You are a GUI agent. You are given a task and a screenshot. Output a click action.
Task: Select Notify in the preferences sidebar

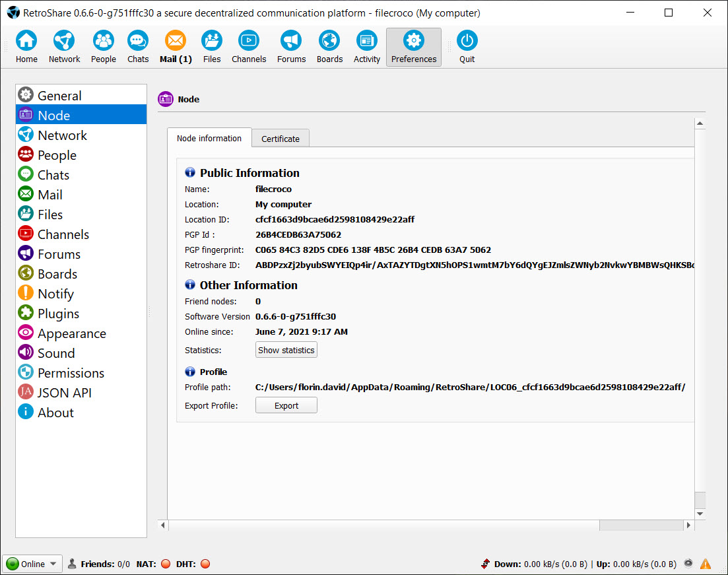[x=81, y=294]
